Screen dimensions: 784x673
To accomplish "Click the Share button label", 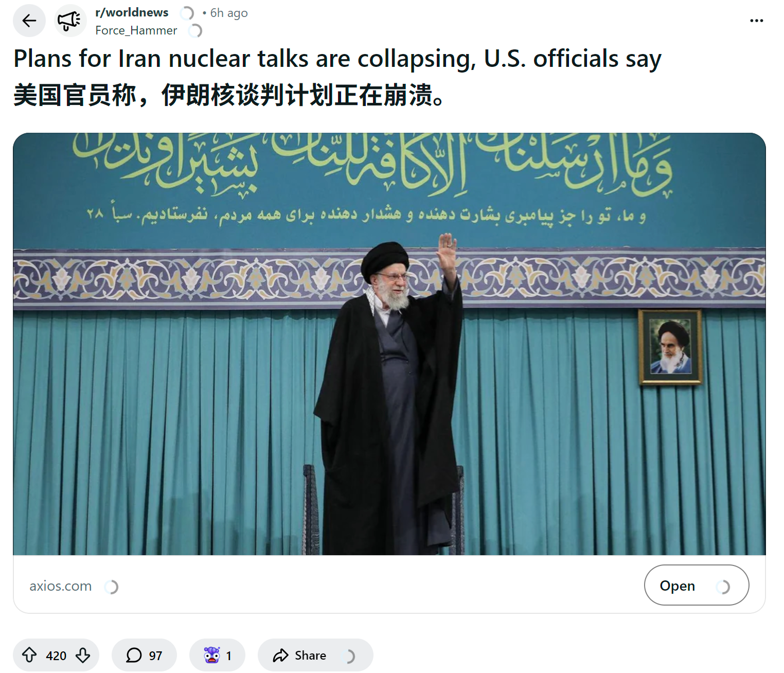I will click(310, 655).
